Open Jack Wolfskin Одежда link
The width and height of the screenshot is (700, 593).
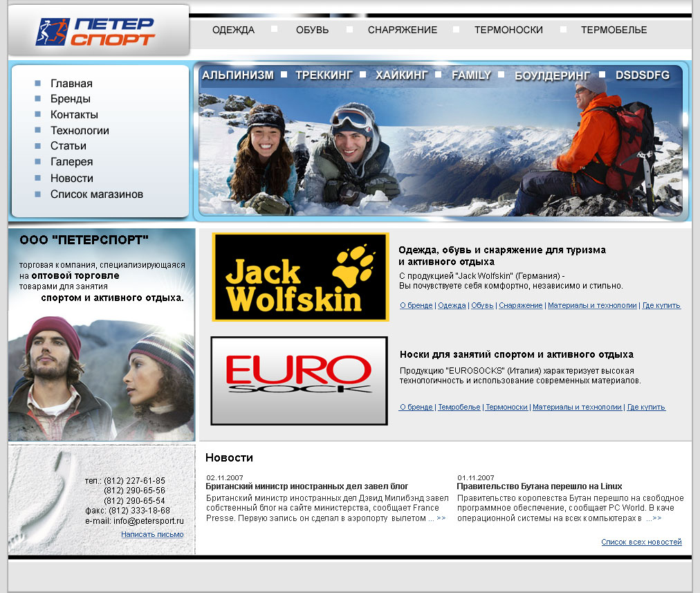click(452, 305)
